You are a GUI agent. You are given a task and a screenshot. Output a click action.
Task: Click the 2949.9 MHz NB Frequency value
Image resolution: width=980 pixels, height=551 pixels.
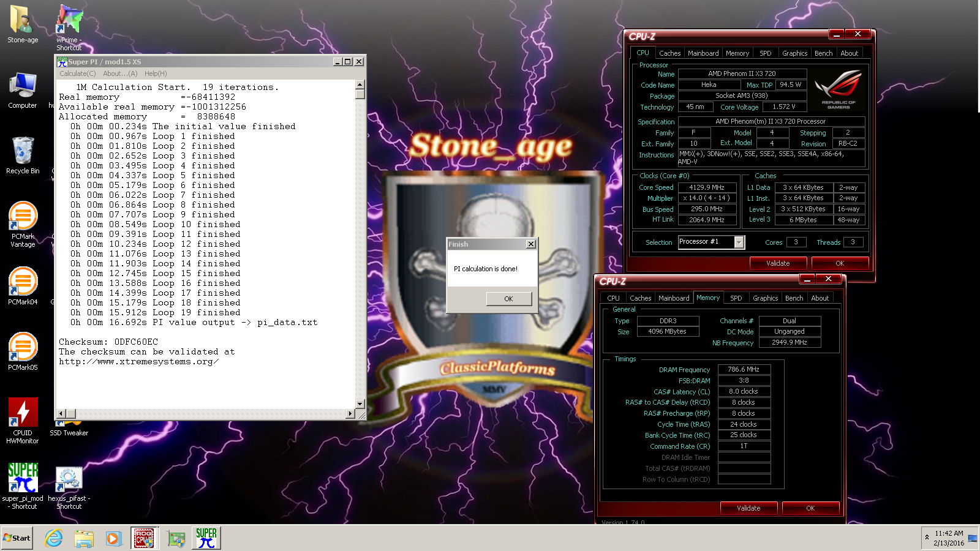tap(790, 342)
